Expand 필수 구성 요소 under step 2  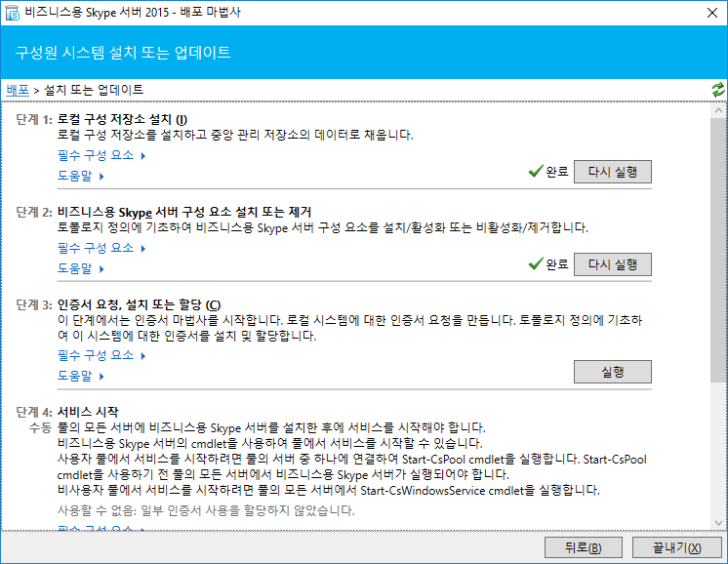point(101,248)
